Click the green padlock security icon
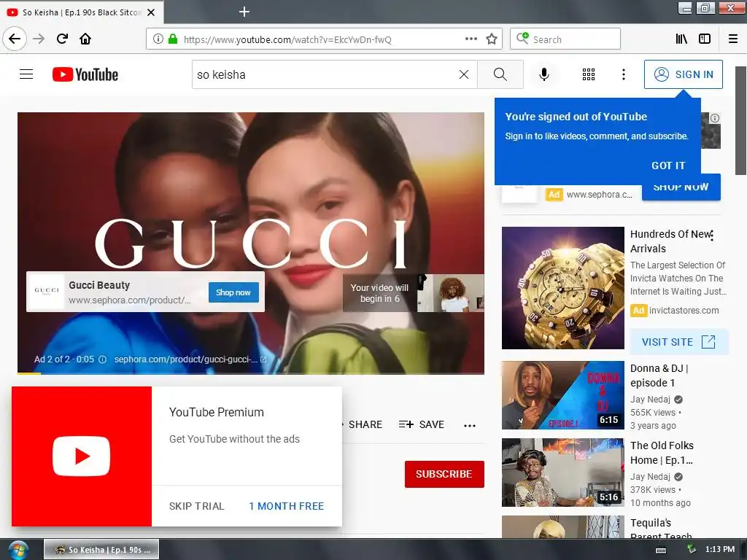747x560 pixels. 173,39
